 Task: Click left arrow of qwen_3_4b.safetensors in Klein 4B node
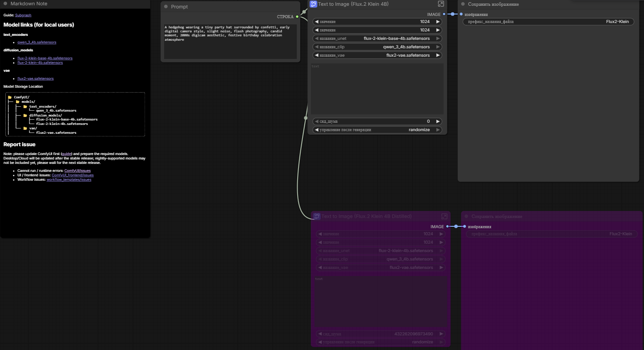[x=317, y=47]
